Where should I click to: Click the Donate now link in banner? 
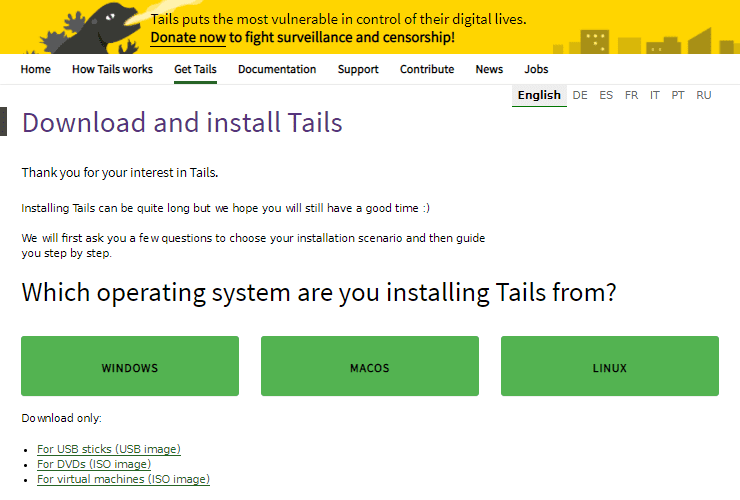[188, 37]
